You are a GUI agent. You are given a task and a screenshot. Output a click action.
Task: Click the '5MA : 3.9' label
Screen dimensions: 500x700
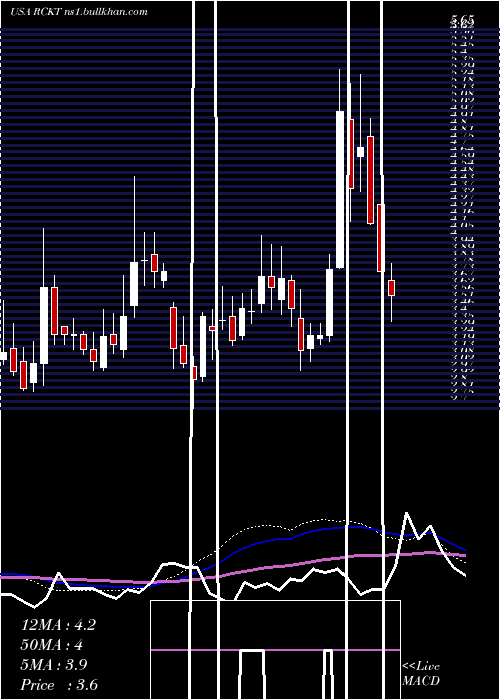[x=54, y=665]
